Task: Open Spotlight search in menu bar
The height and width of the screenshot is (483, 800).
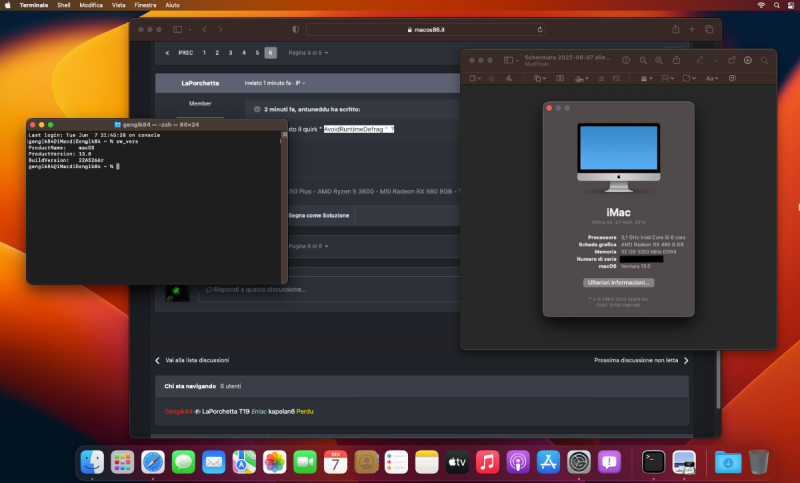Action: tap(776, 5)
